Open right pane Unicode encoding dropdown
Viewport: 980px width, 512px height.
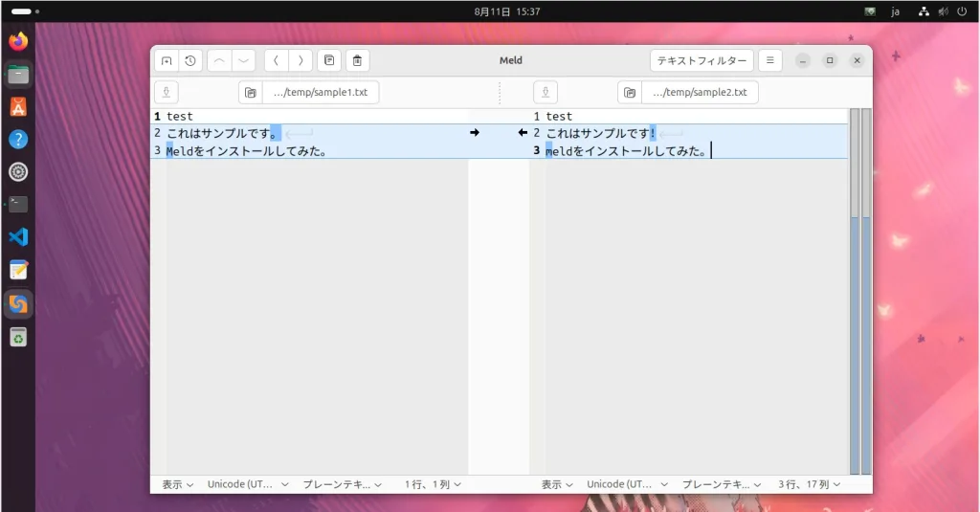(x=628, y=484)
